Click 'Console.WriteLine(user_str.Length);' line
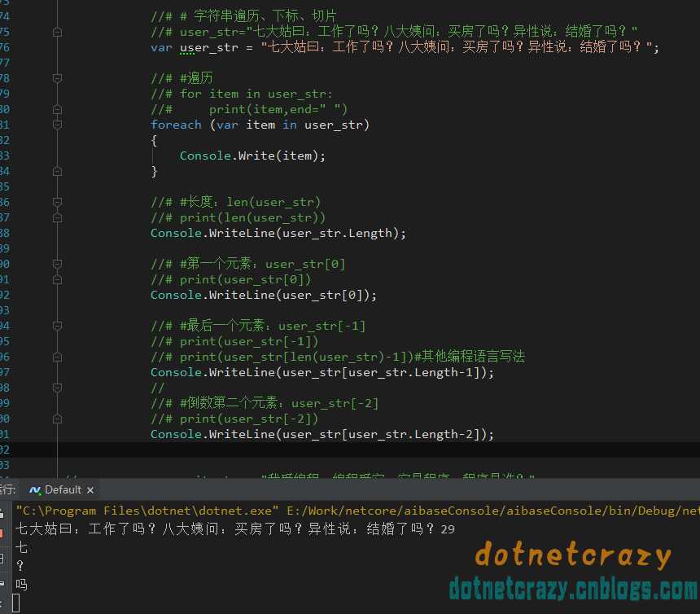Screen dimensions: 700x614 pos(278,233)
